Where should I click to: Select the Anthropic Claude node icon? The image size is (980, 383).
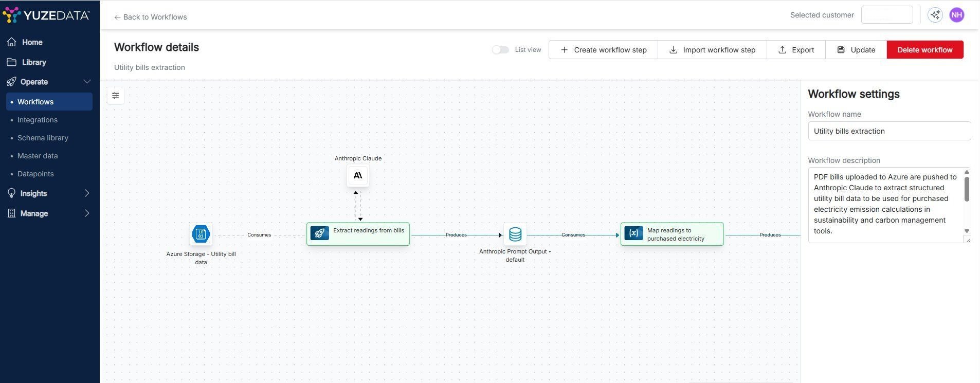coord(358,176)
